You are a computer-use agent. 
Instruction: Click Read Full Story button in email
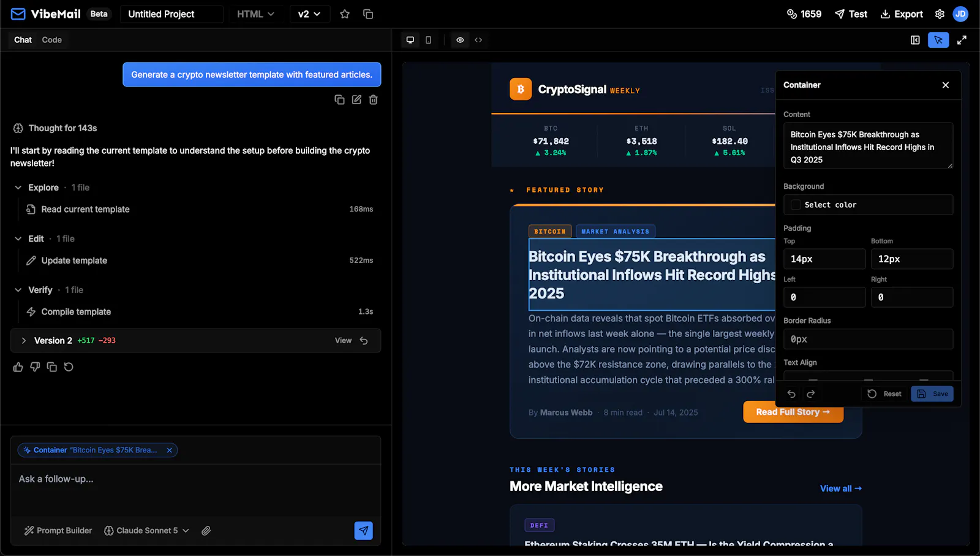click(x=793, y=412)
